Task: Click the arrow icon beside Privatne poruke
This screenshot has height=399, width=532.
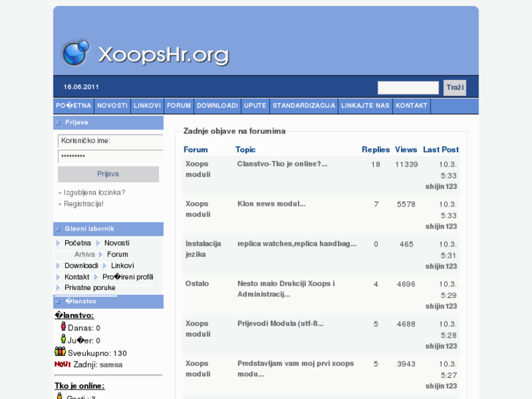Action: tap(58, 288)
